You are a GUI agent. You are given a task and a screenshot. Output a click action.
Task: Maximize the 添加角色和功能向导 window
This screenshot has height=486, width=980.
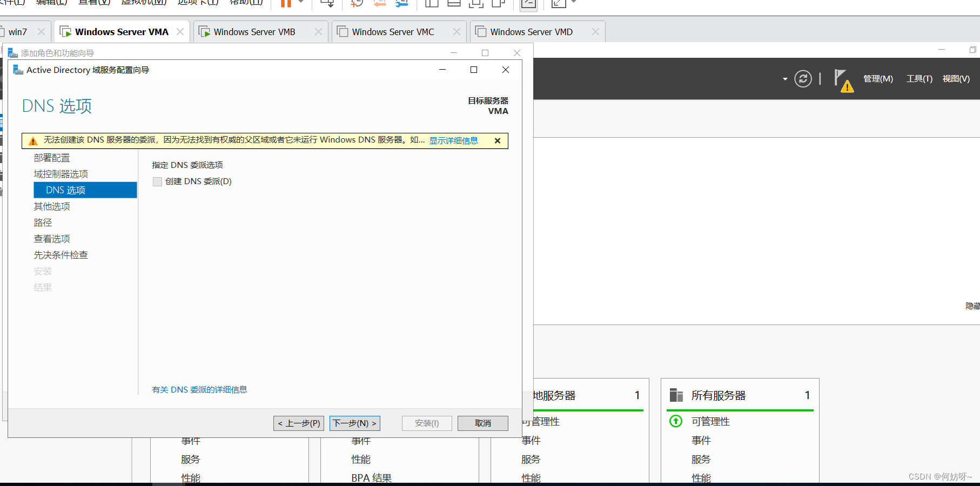pyautogui.click(x=485, y=53)
